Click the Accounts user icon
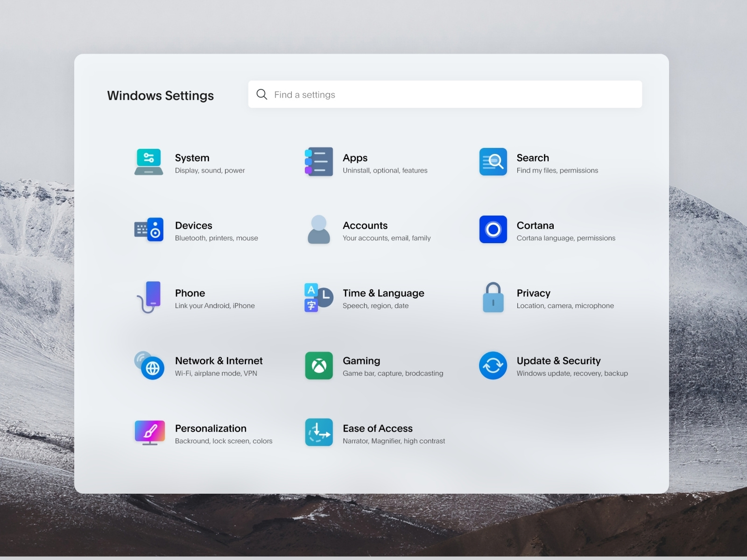Viewport: 747px width, 560px height. pyautogui.click(x=319, y=229)
